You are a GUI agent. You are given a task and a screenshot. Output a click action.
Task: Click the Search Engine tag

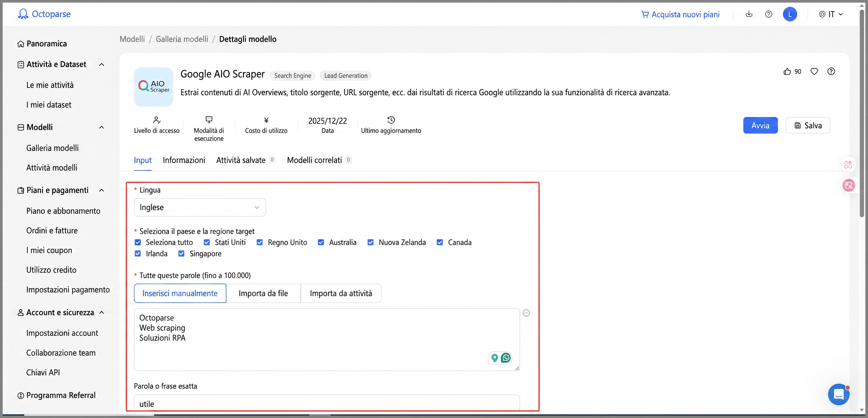293,75
